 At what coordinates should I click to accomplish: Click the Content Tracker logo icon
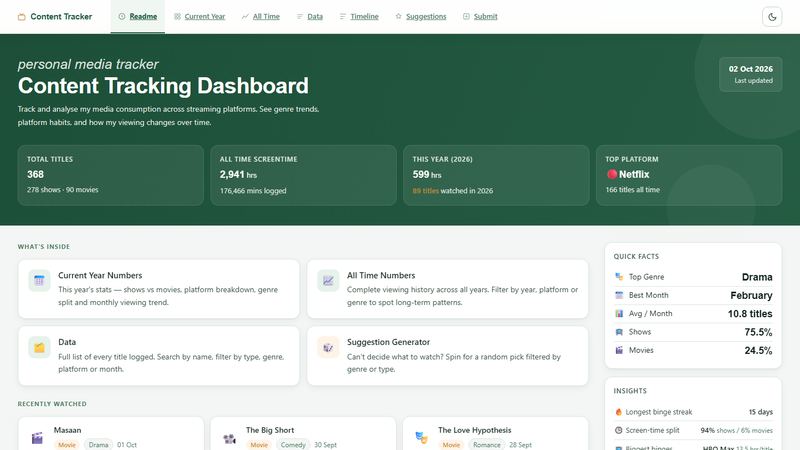coord(21,17)
